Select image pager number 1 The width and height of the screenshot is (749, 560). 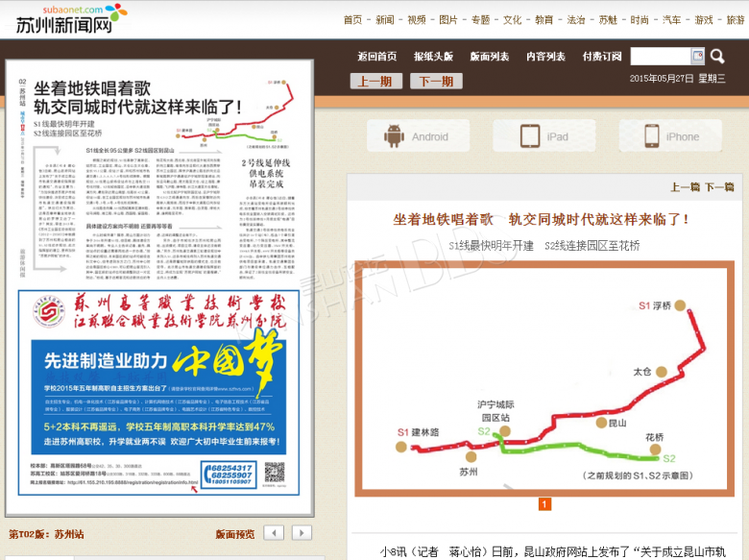point(544,504)
